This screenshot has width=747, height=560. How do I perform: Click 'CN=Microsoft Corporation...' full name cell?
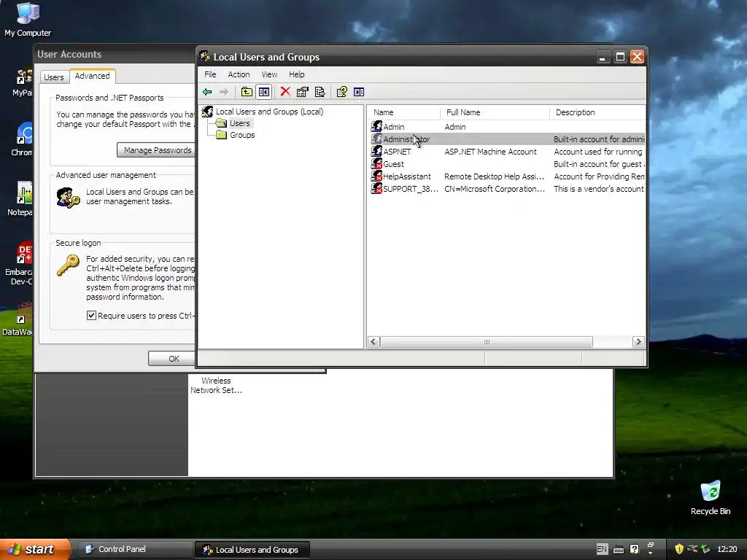pyautogui.click(x=495, y=189)
